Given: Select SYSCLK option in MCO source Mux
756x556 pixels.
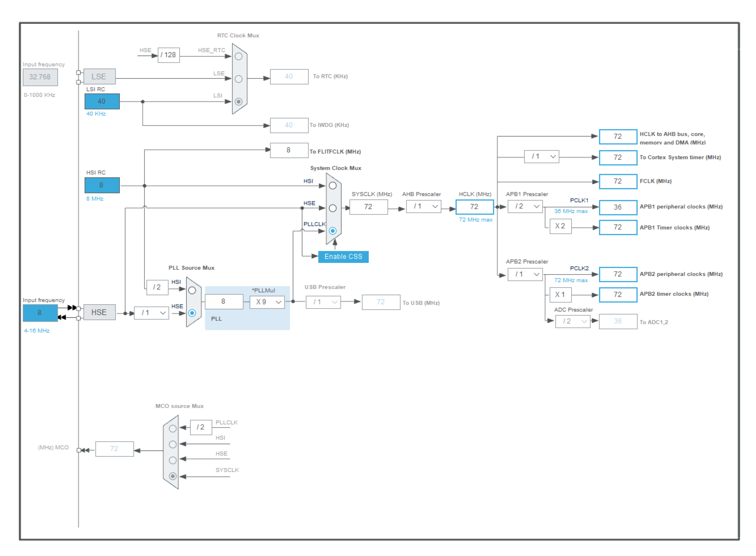Looking at the screenshot, I should click(173, 476).
